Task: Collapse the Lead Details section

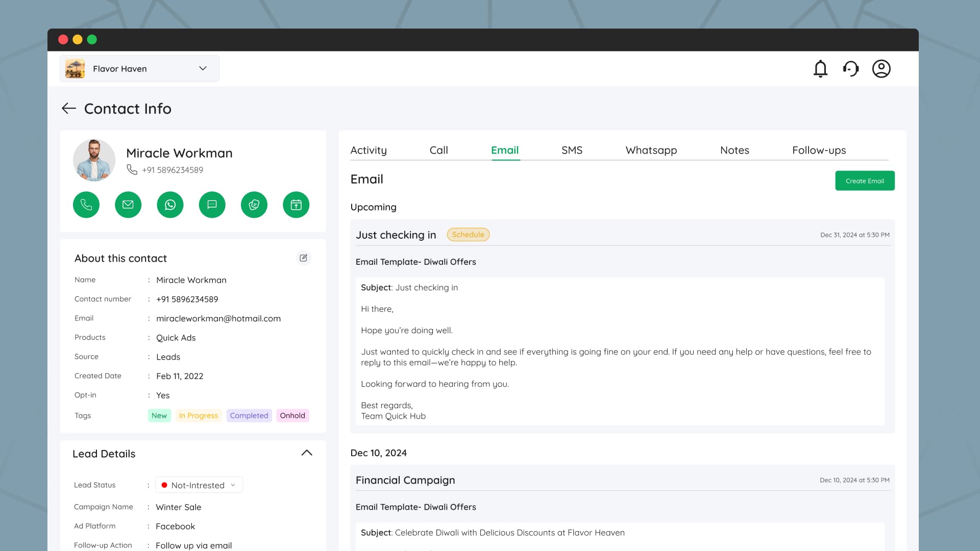Action: point(306,453)
